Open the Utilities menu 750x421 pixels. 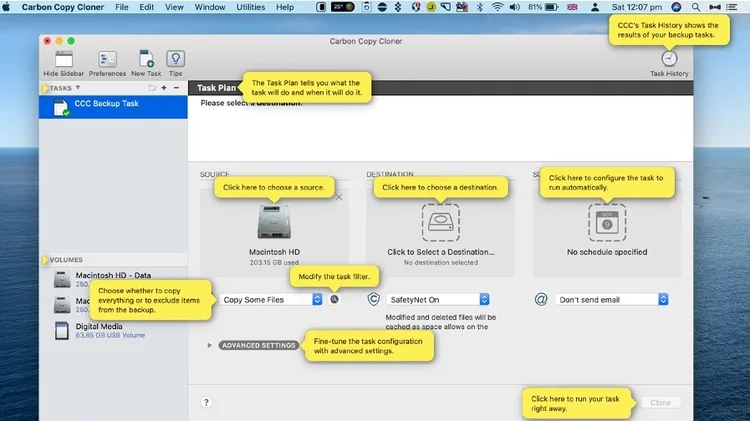250,7
